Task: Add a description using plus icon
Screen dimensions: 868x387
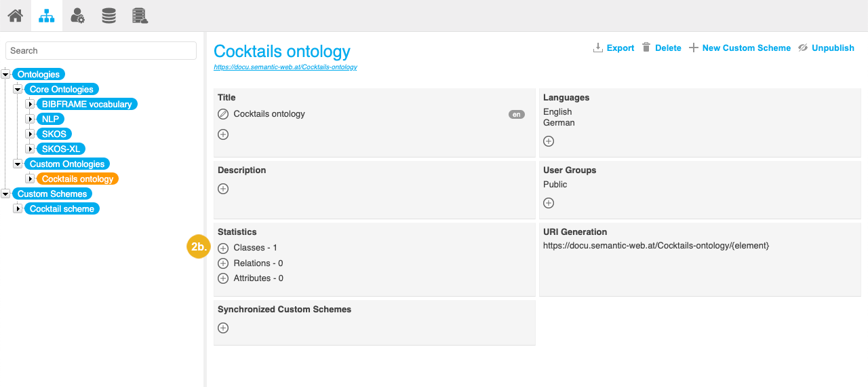Action: pyautogui.click(x=223, y=189)
